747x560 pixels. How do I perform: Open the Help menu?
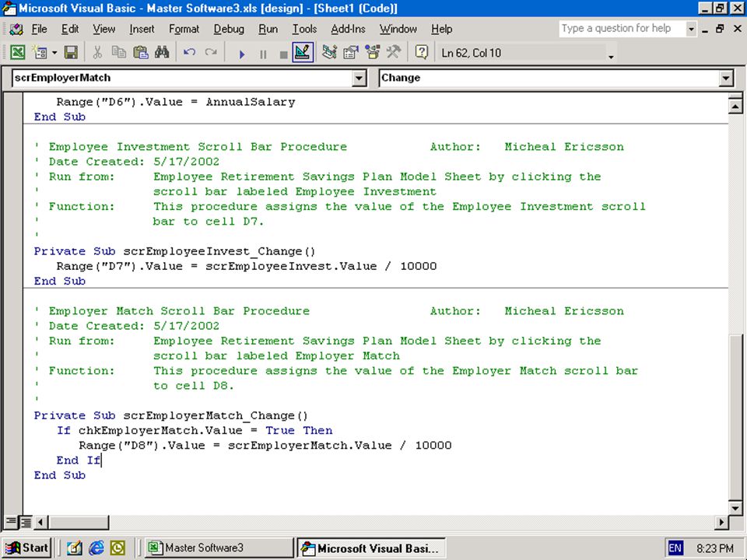click(442, 29)
